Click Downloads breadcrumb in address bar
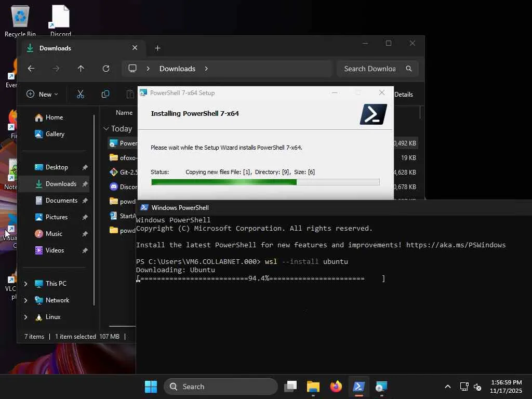The width and height of the screenshot is (532, 399). 178,69
